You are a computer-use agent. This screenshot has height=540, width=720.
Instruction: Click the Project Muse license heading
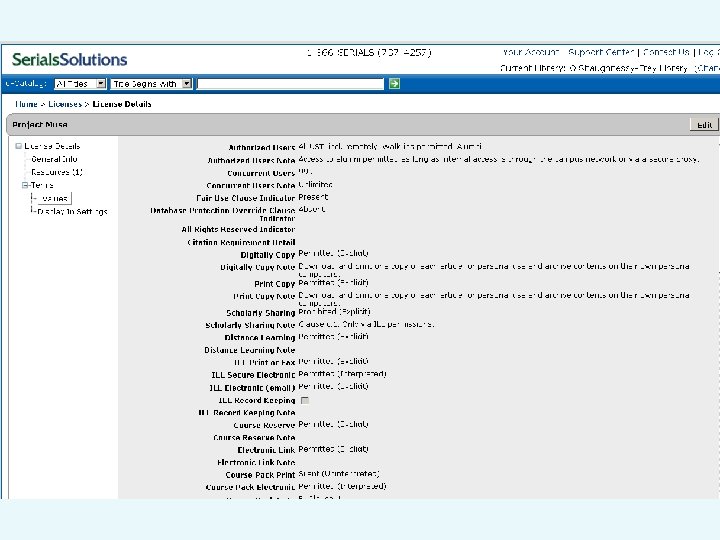click(x=40, y=124)
